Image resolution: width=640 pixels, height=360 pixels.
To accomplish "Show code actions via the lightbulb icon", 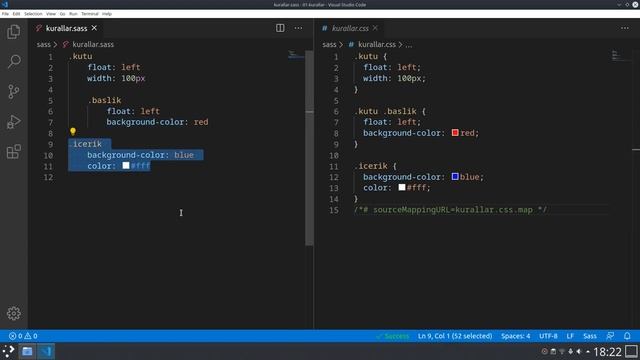I will [x=73, y=131].
